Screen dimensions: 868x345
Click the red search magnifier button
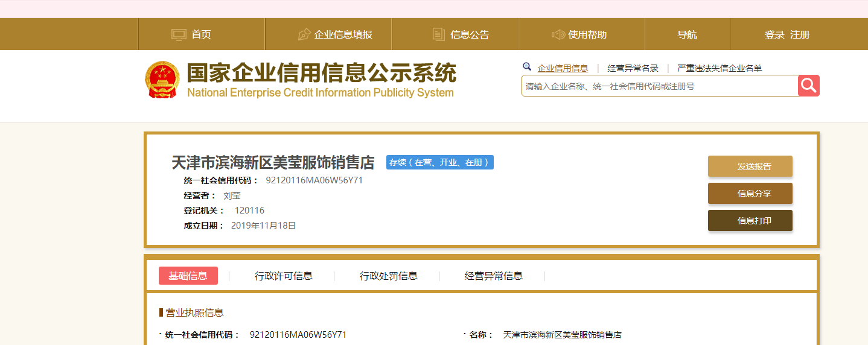(x=809, y=86)
